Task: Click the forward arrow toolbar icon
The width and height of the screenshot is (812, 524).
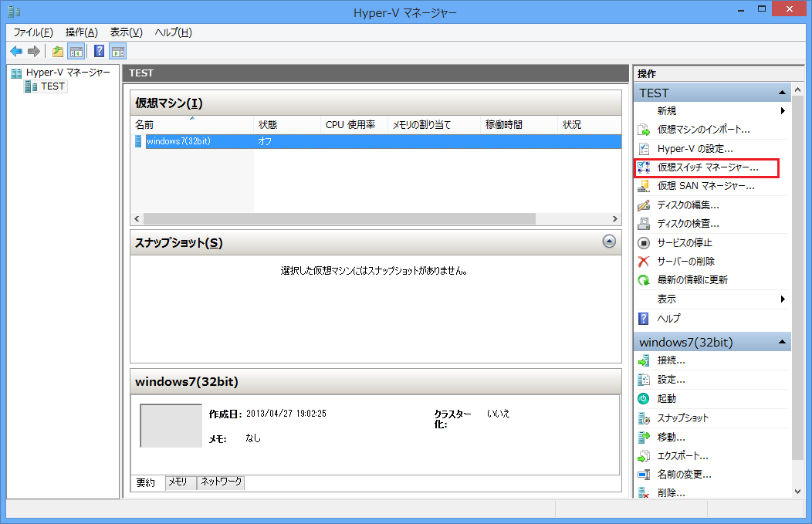Action: (34, 51)
